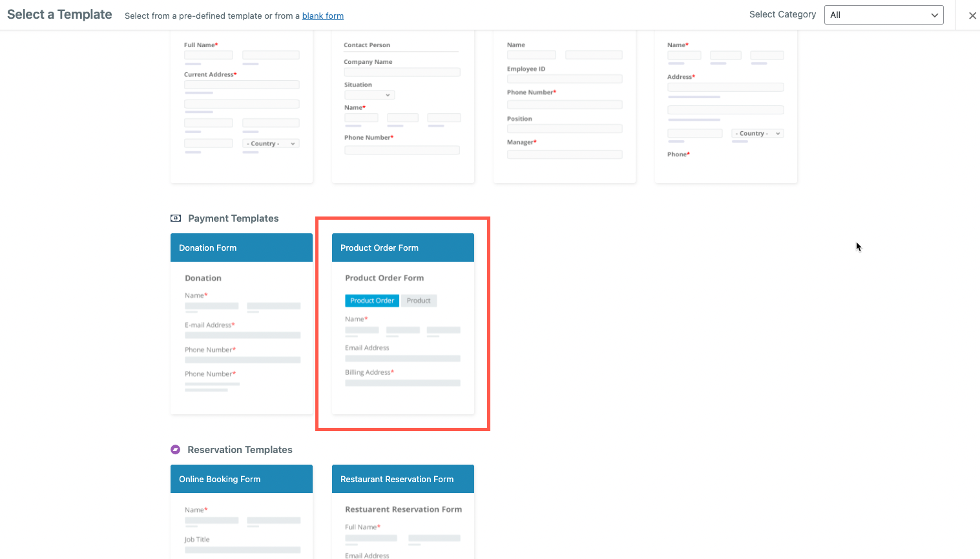
Task: Open Product Order Form preview thumbnail
Action: (403, 338)
